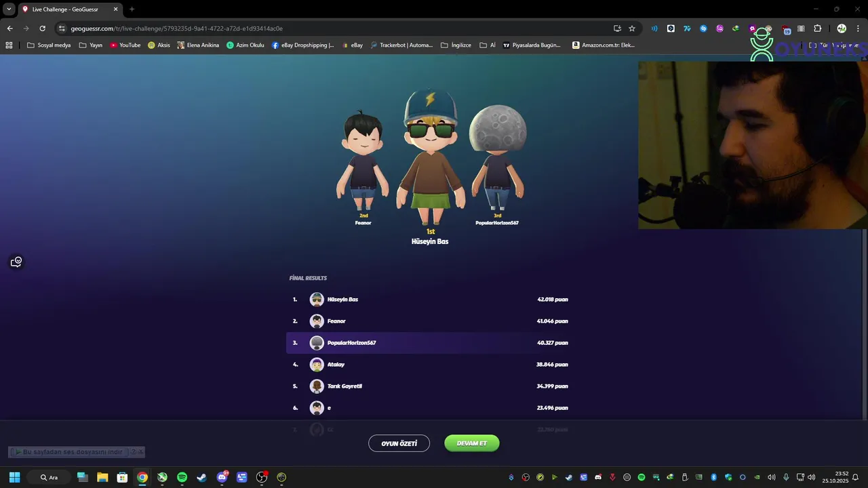Click the 38.846 puan score
Image resolution: width=868 pixels, height=488 pixels.
pos(553,364)
